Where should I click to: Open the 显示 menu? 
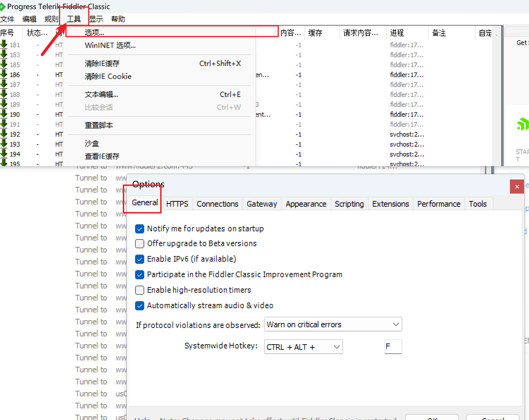point(96,19)
